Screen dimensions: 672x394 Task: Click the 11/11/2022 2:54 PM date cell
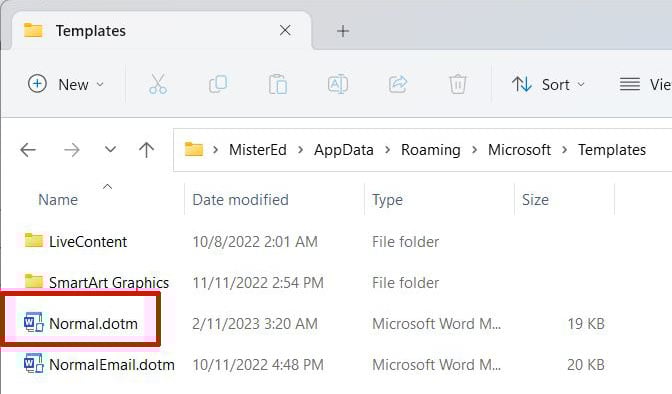(258, 283)
